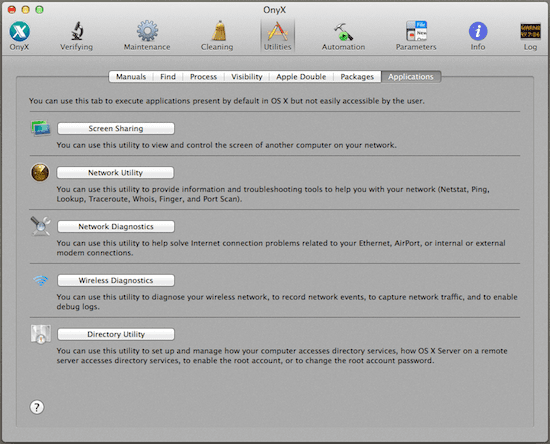Switch to the Apple Double tab
The image size is (550, 444).
(301, 77)
